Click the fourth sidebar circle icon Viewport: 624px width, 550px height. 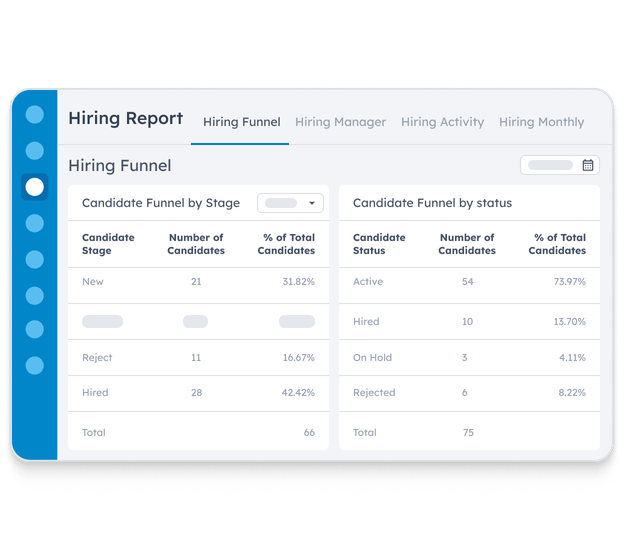tap(35, 223)
